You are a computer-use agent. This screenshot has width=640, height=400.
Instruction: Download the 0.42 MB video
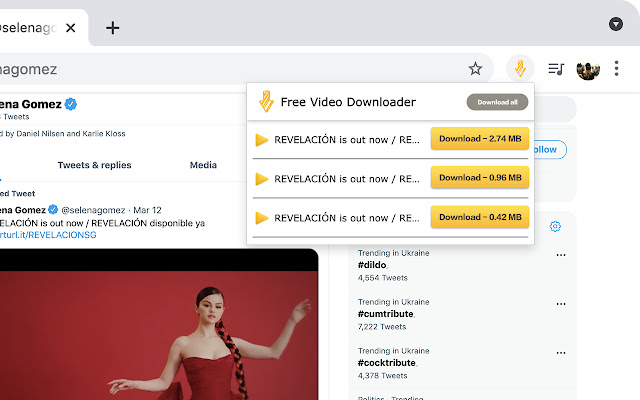click(x=479, y=216)
